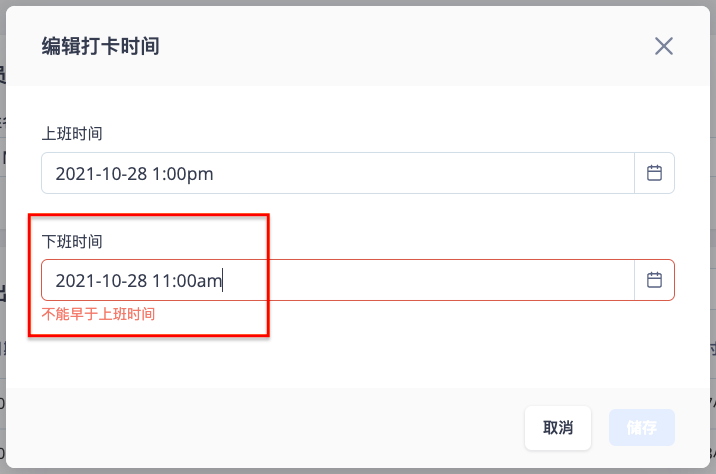Click the 编辑打卡时间 dialog title

[x=100, y=46]
